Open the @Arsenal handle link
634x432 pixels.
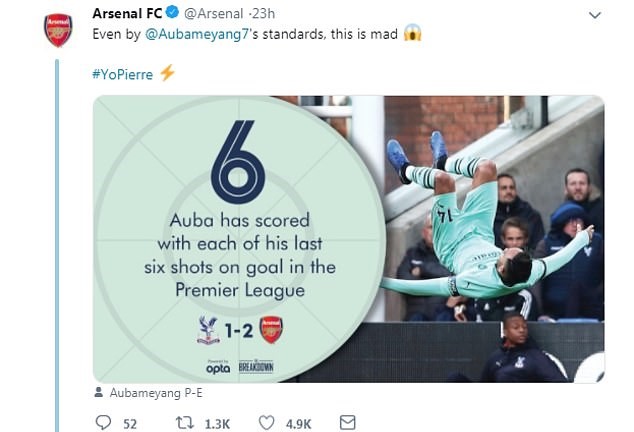211,14
